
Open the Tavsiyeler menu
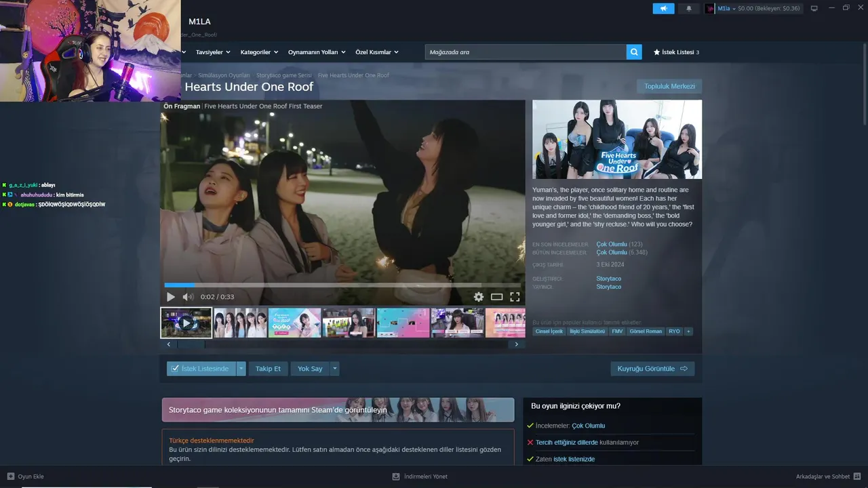[213, 52]
